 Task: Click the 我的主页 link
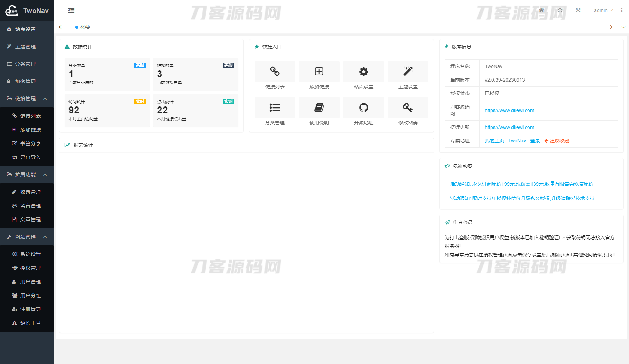tap(494, 141)
